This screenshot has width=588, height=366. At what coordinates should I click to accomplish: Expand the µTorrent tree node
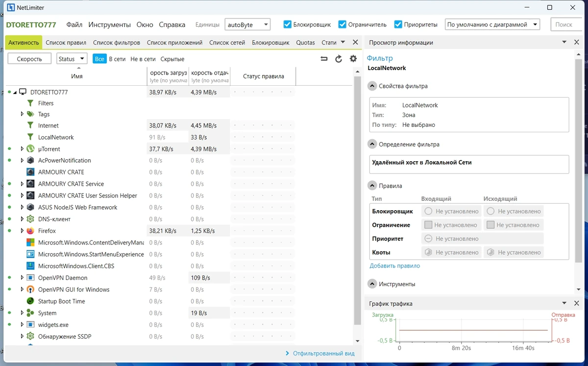(x=22, y=149)
